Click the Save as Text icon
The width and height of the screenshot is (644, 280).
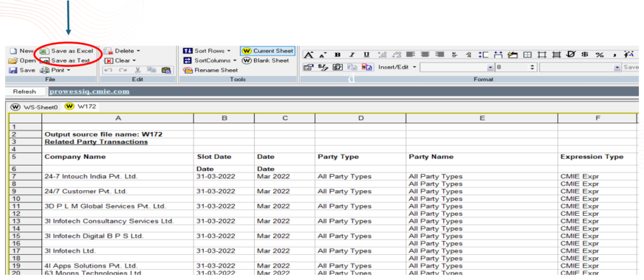pyautogui.click(x=45, y=60)
